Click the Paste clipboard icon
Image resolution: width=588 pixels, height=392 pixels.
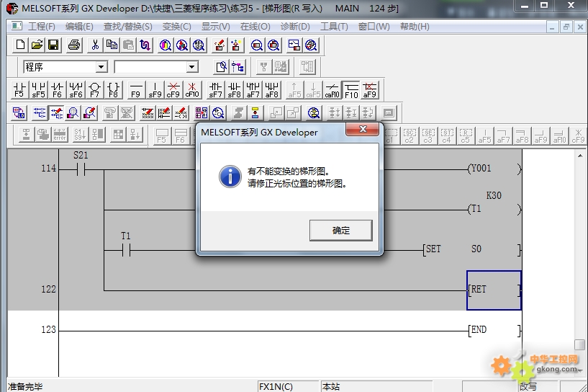[x=128, y=45]
